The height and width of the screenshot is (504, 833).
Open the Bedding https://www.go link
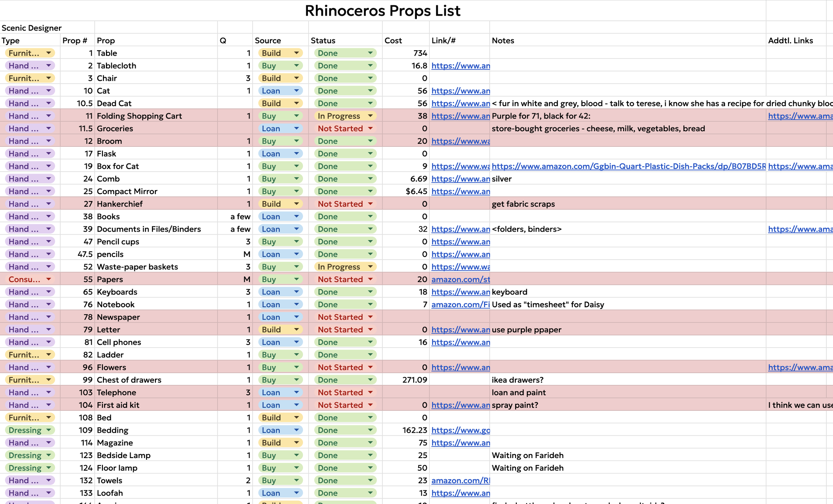(x=460, y=430)
